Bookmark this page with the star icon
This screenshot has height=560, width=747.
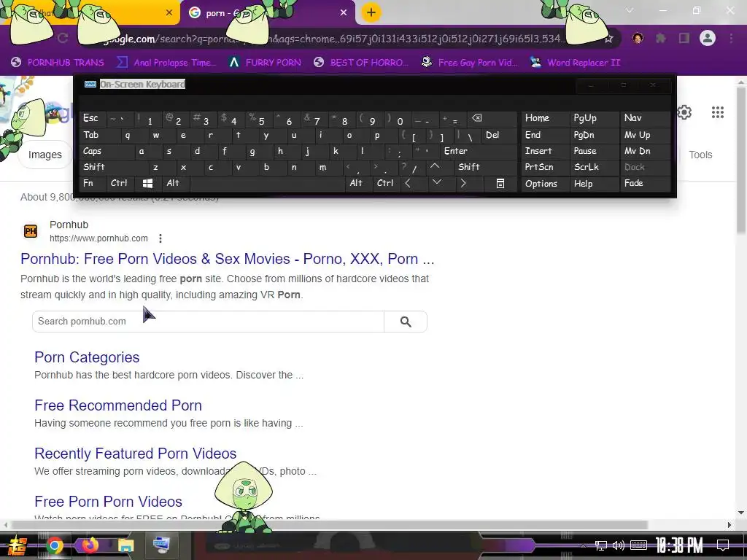click(608, 39)
